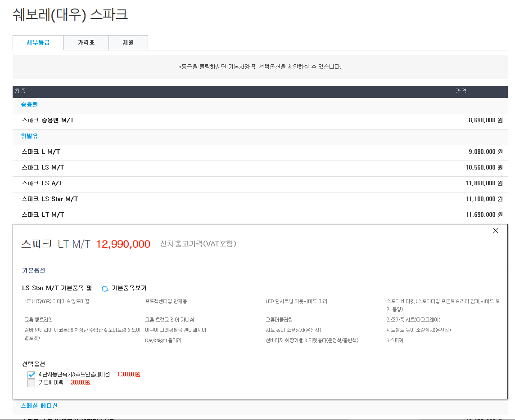Click the 1,300,000원 option price
This screenshot has width=515, height=420.
coord(129,375)
